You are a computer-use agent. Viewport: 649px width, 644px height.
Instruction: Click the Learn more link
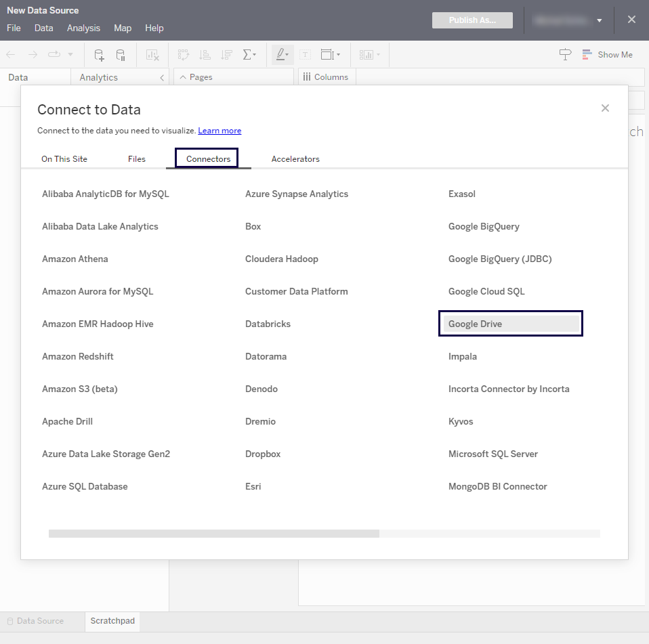coord(219,131)
